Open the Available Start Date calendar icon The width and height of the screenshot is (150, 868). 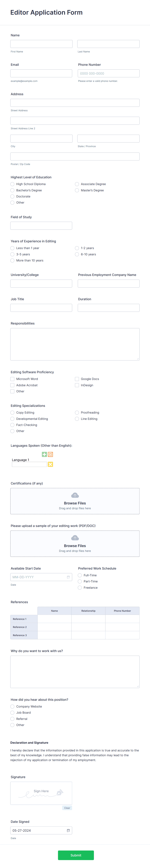tap(68, 577)
